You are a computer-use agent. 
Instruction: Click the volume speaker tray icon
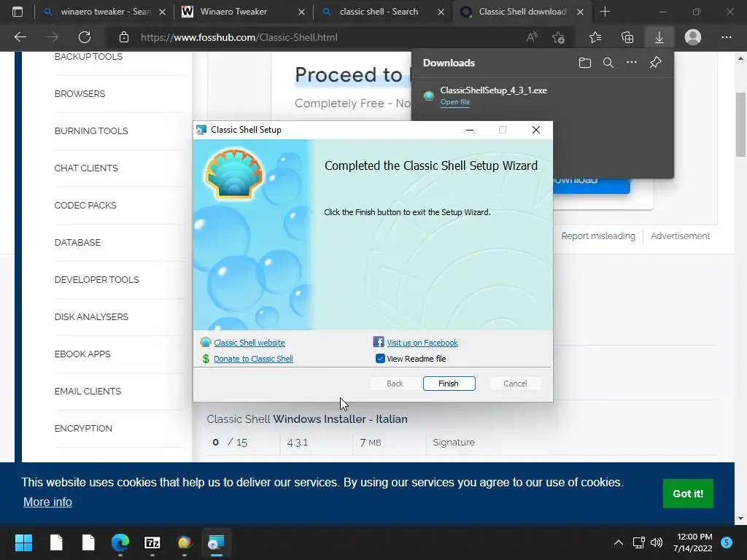657,542
